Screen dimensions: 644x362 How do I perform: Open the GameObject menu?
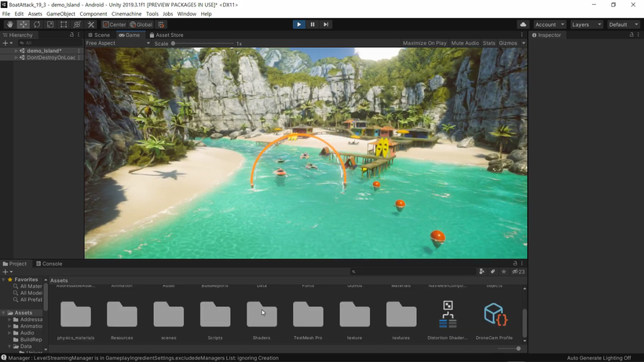60,14
